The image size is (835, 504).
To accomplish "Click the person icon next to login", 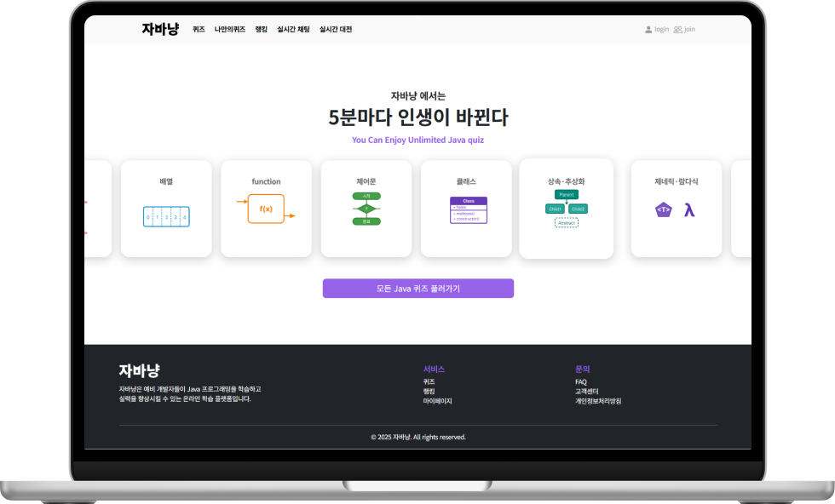I will click(648, 29).
